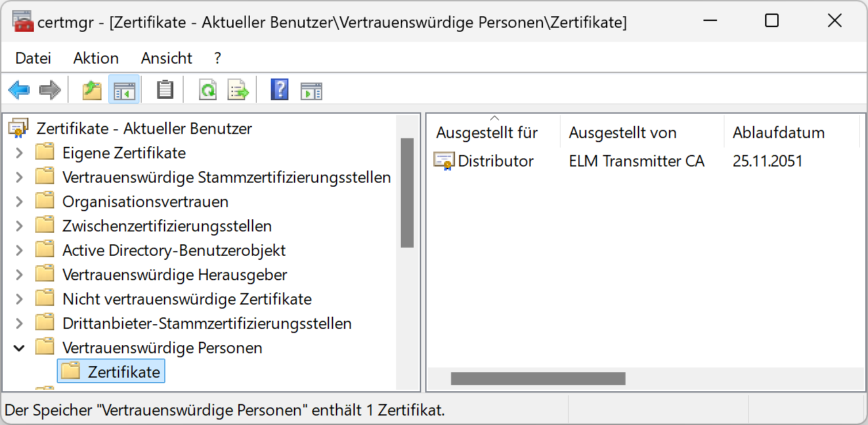The image size is (868, 425).
Task: Expand Organisationsvertrauen node
Action: pos(19,202)
